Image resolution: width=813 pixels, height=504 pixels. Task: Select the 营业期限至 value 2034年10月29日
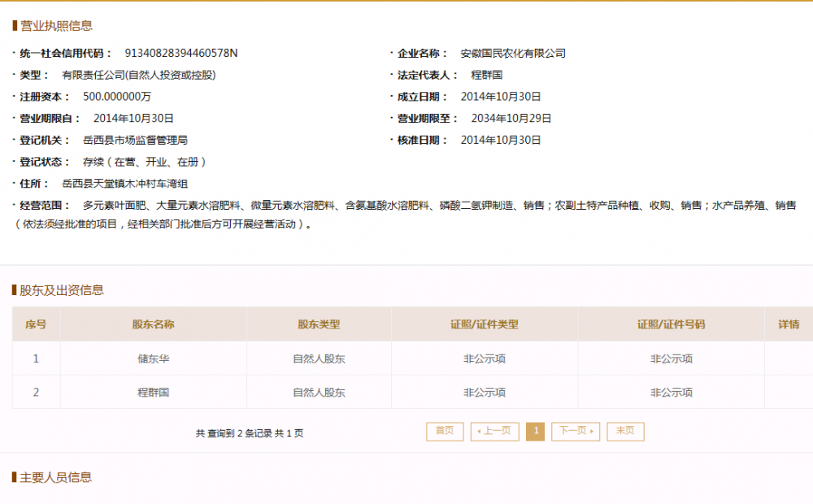pyautogui.click(x=511, y=119)
